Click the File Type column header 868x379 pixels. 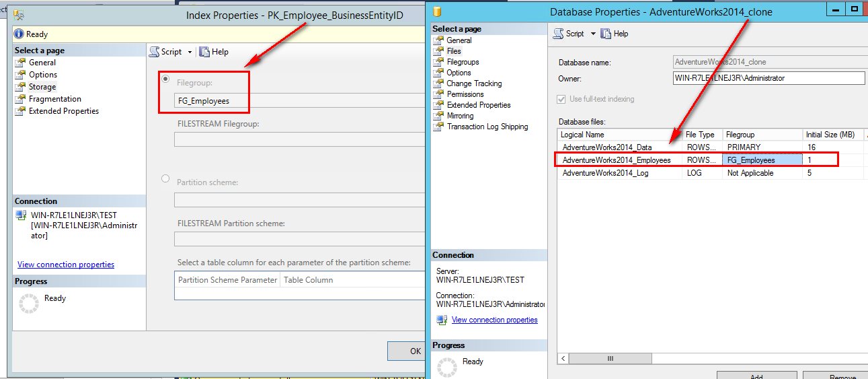click(x=703, y=135)
